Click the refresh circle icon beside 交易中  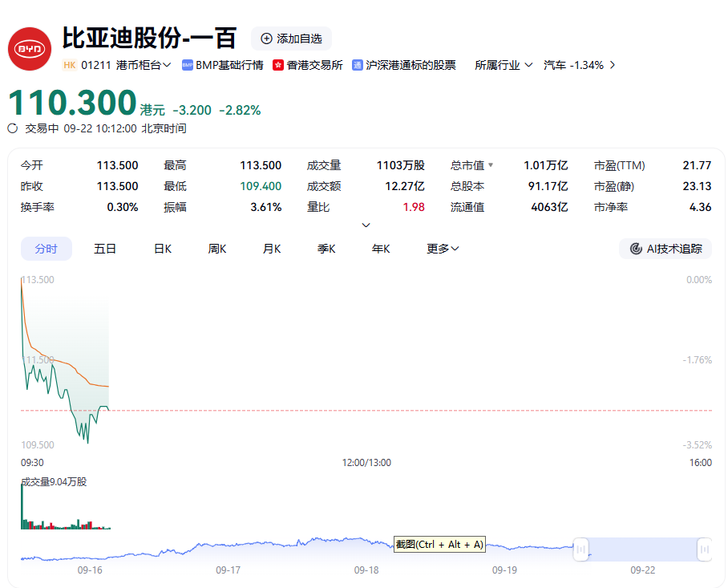click(x=13, y=128)
